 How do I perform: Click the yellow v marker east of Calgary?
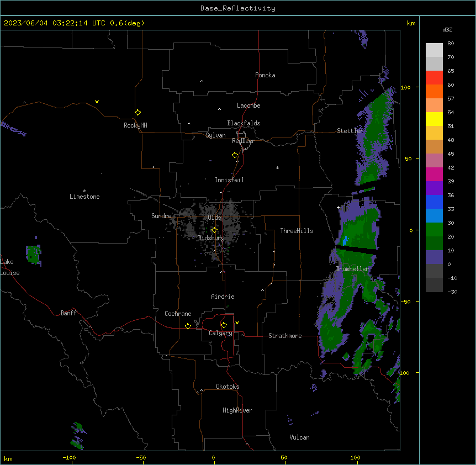click(237, 323)
